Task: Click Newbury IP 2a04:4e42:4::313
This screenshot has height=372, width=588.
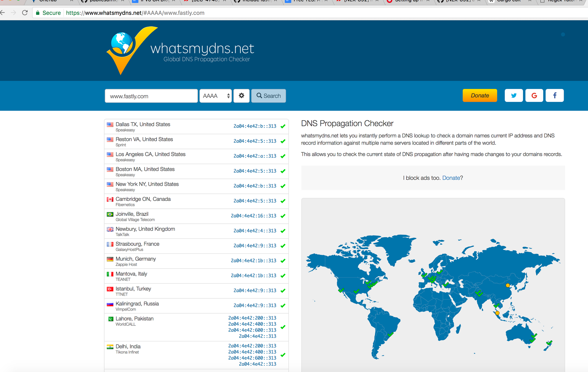Action: (x=255, y=231)
